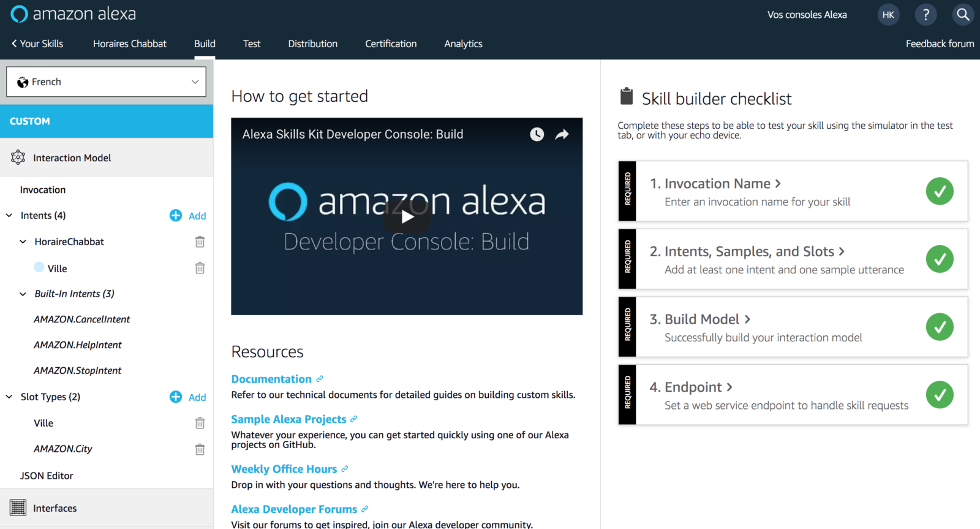
Task: Click the Interaction Model gear icon
Action: coord(18,158)
